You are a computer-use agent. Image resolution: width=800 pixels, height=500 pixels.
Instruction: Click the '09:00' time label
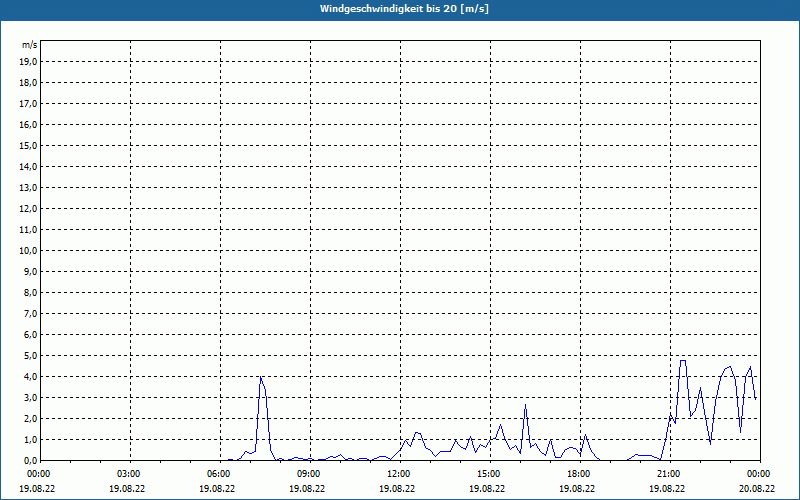pos(309,474)
